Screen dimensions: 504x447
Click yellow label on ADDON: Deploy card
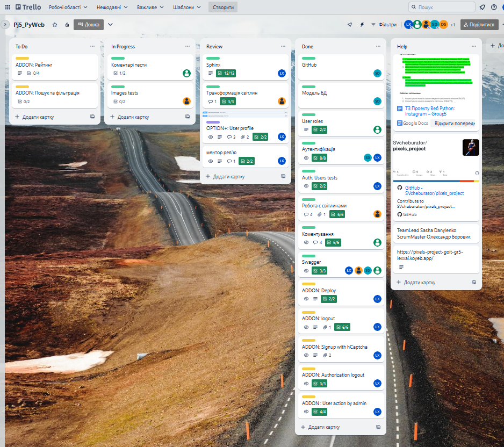click(308, 284)
